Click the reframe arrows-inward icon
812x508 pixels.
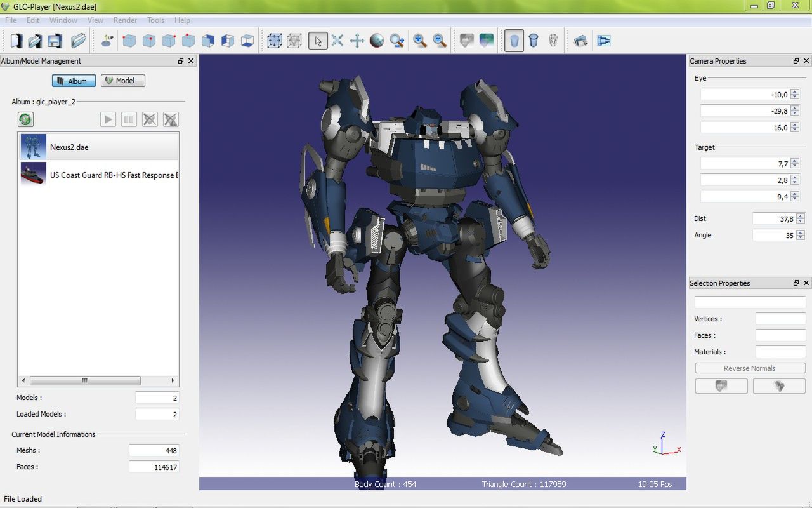click(x=337, y=41)
